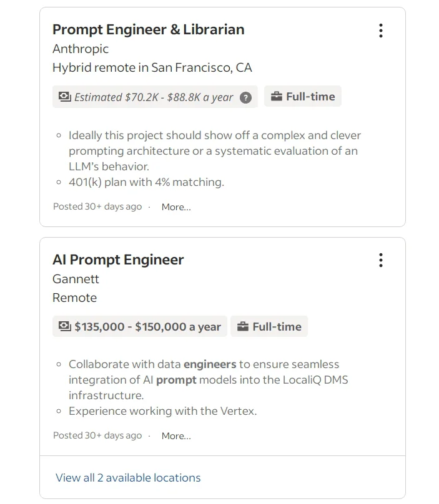Open options menu for AI Prompt Engineer
The height and width of the screenshot is (504, 439).
(x=381, y=260)
